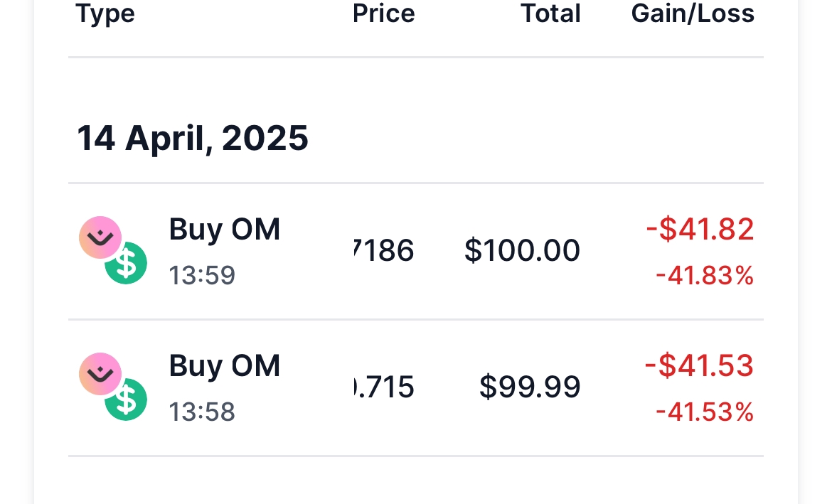Open the Buy OM transaction from 13:59
Viewport: 832px width, 504px height.
[x=224, y=230]
